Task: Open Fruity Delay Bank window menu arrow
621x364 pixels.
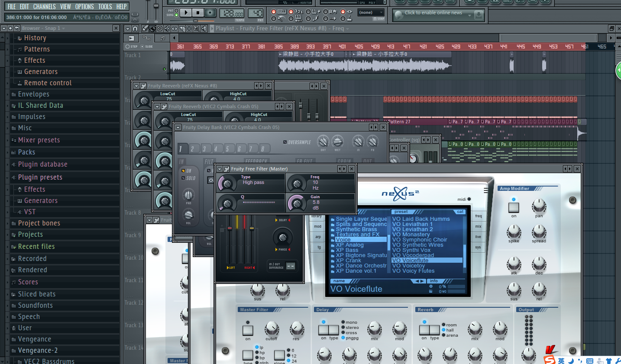Action: pos(178,127)
